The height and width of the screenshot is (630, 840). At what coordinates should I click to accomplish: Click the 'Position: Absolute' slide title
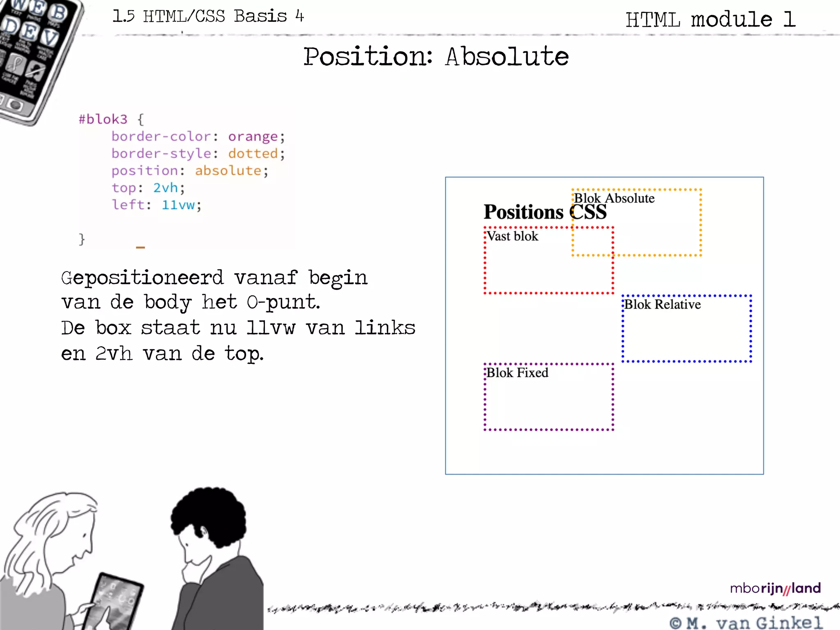tap(436, 57)
